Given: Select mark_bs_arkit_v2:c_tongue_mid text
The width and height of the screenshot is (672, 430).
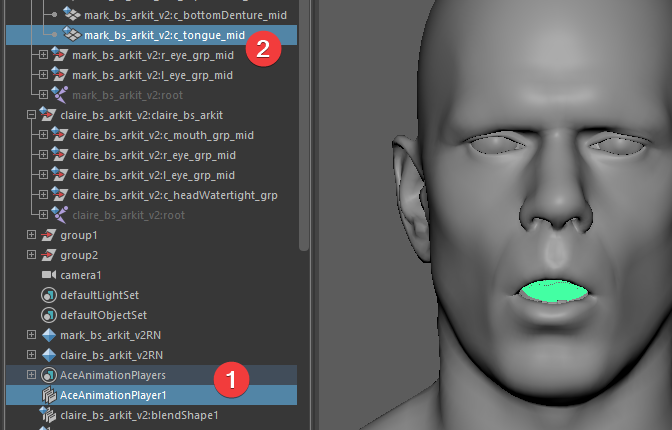Looking at the screenshot, I should 165,35.
